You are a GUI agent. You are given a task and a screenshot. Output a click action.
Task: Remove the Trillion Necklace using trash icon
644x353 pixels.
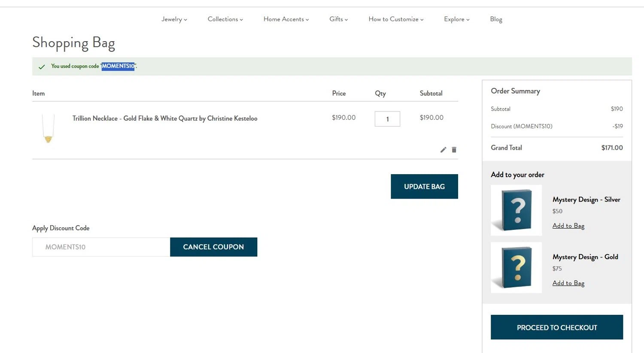[454, 150]
